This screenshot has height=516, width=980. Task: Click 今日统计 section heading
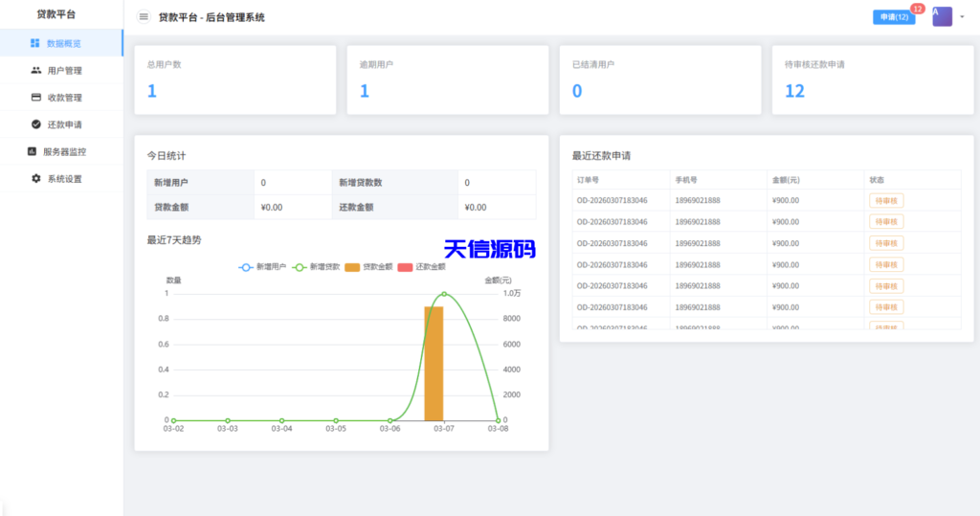pos(167,156)
